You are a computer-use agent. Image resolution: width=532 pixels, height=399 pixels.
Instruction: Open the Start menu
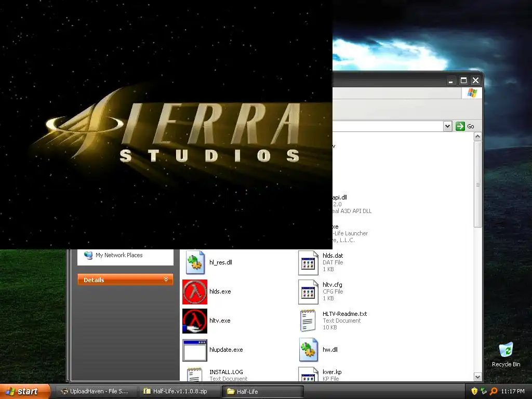[x=25, y=391]
